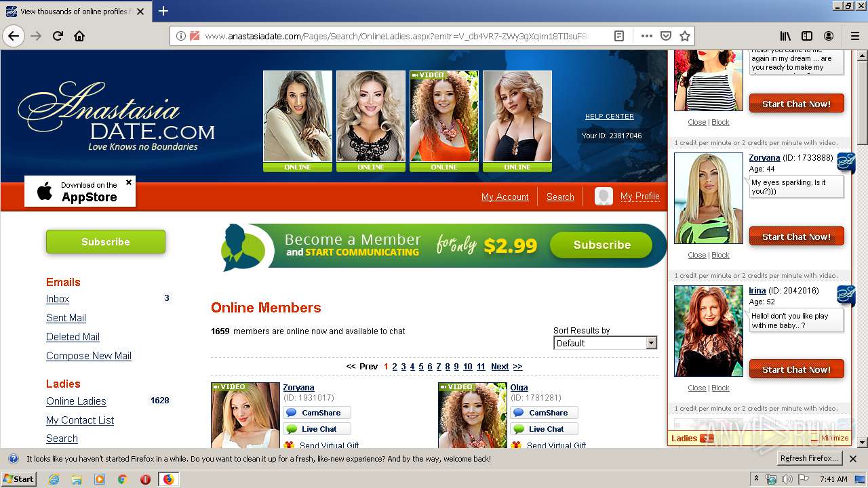Open the Search link in red bar
This screenshot has height=488, width=868.
pos(560,197)
